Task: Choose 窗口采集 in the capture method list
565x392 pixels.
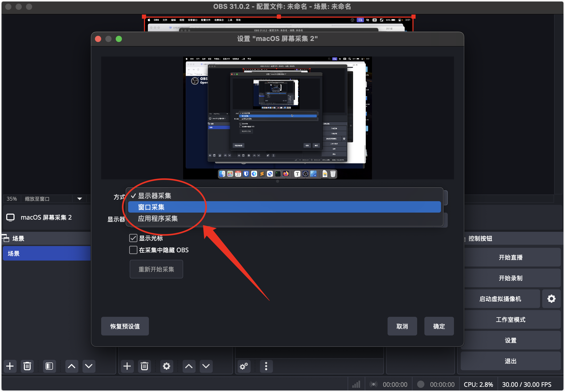Action: (x=285, y=207)
